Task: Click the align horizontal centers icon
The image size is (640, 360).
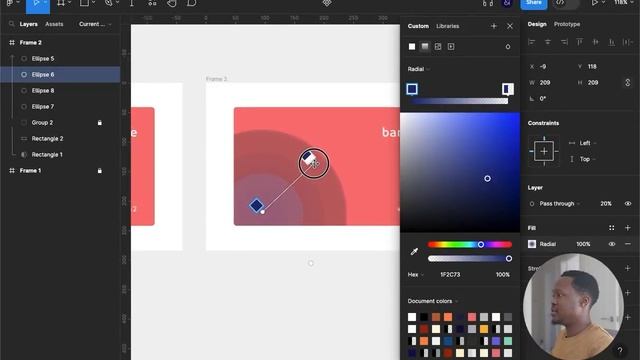Action: pos(548,42)
